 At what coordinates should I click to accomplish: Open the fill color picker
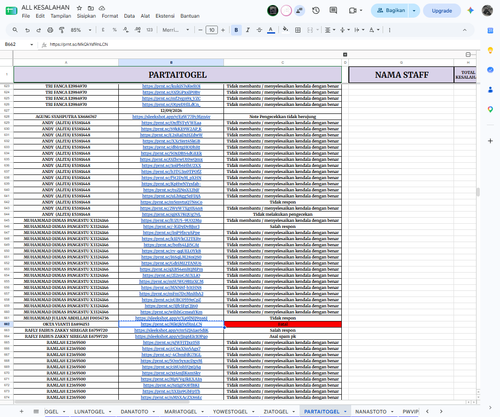(x=285, y=30)
